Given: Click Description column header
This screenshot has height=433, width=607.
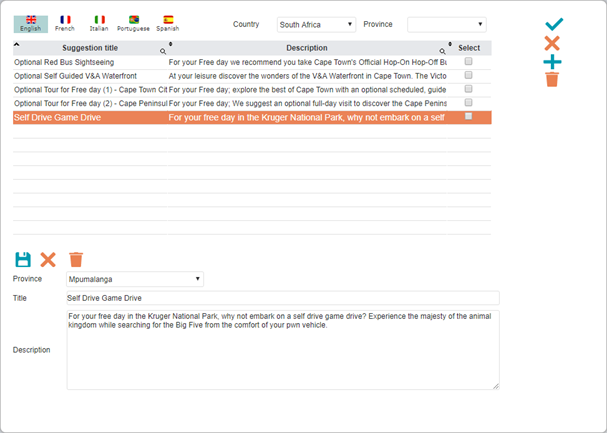Looking at the screenshot, I should click(307, 48).
